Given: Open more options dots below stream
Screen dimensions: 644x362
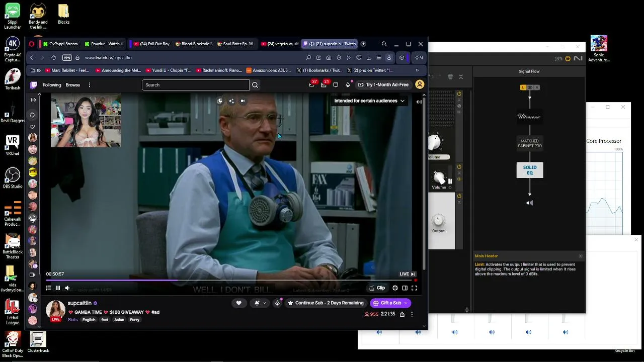Looking at the screenshot, I should pos(412,314).
